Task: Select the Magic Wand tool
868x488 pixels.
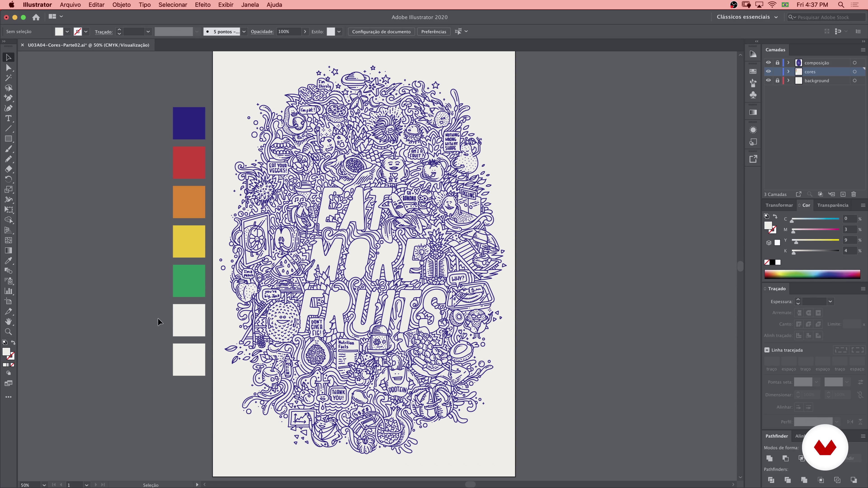Action: pos(8,78)
